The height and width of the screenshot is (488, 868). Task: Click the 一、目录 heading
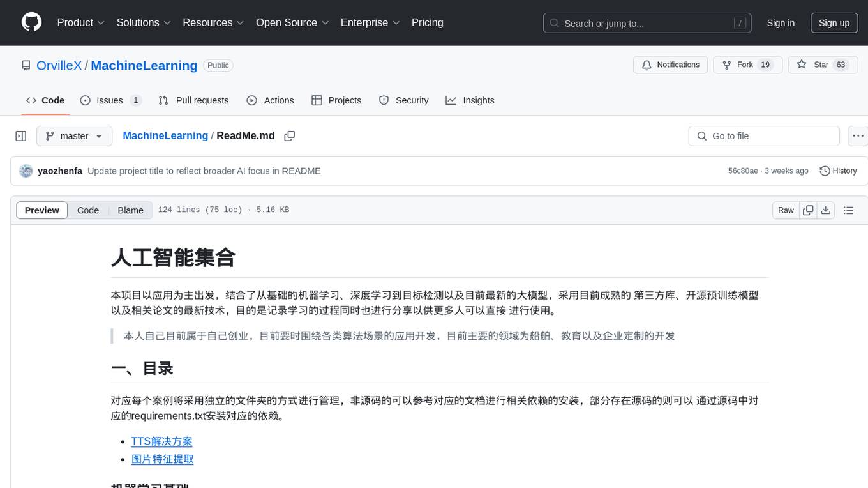(142, 369)
